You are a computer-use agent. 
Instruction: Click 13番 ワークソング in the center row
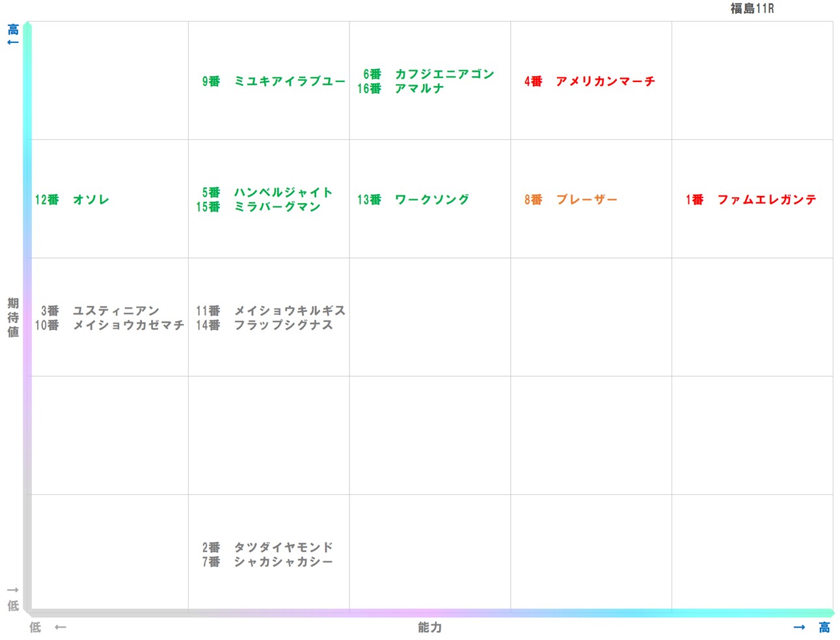[x=413, y=200]
